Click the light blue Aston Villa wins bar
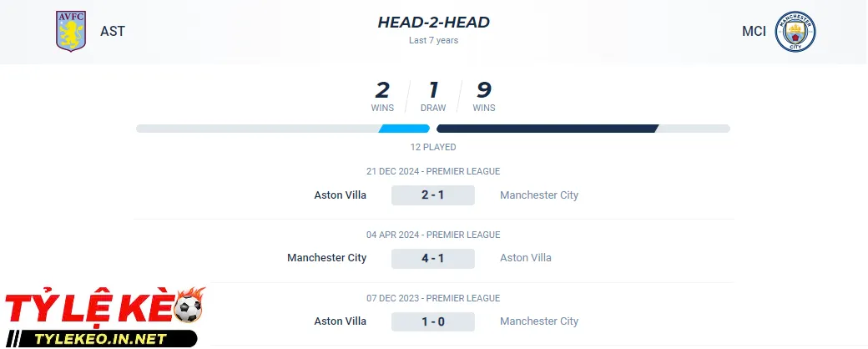The height and width of the screenshot is (349, 868). pos(405,129)
